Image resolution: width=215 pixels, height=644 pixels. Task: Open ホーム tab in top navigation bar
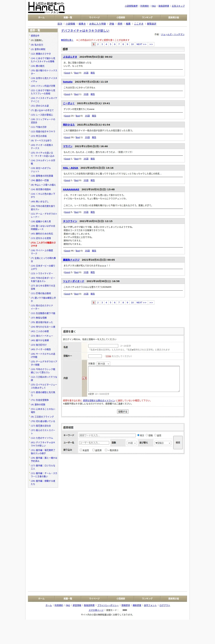(x=41, y=18)
